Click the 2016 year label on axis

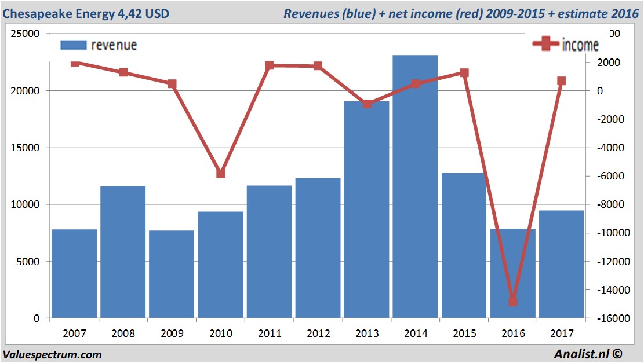[513, 333]
